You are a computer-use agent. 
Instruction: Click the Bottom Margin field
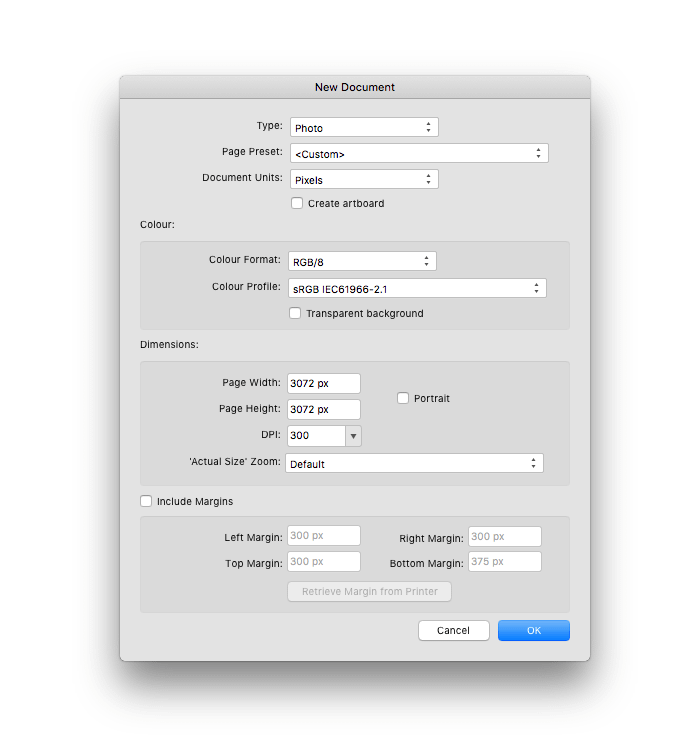[505, 562]
